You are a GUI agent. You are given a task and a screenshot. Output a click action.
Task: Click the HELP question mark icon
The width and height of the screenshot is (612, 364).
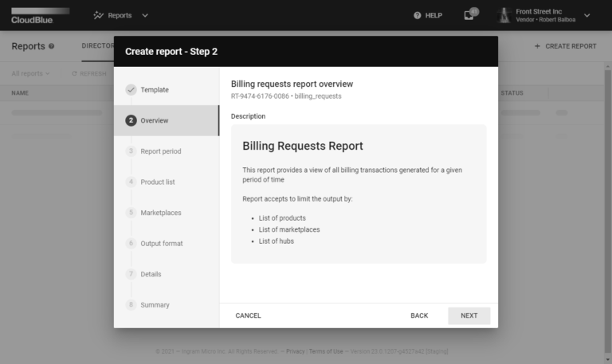[x=418, y=15]
